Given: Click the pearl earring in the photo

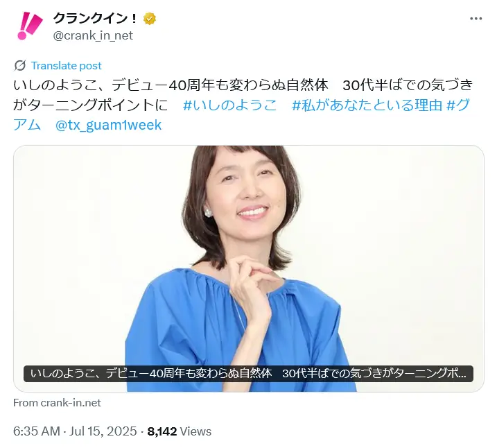Looking at the screenshot, I should (208, 212).
